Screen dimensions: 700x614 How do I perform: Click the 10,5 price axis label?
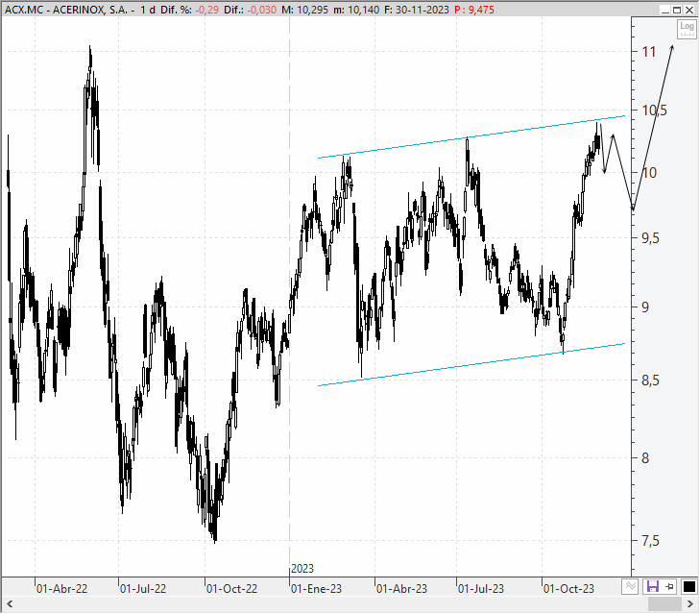655,111
